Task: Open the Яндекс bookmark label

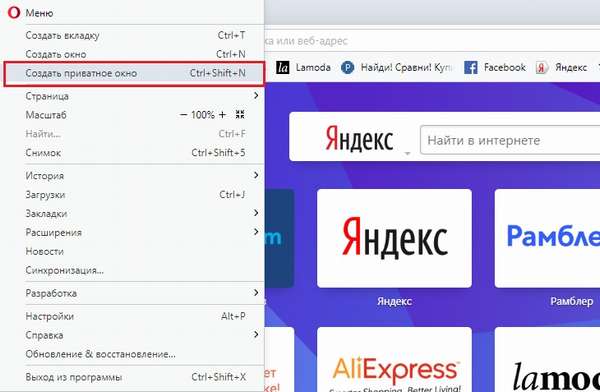Action: pos(571,68)
